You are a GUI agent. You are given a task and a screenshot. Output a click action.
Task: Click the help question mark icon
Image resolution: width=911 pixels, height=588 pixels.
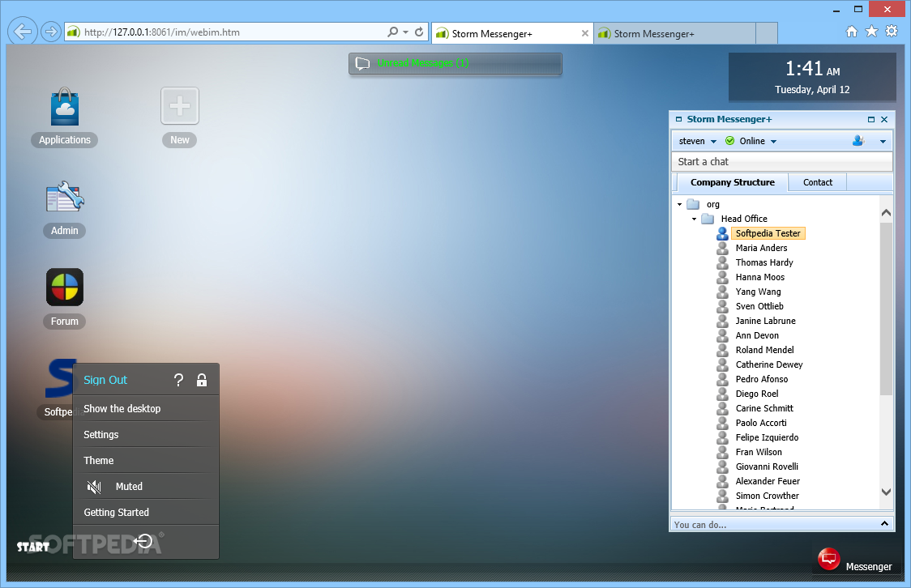tap(178, 380)
